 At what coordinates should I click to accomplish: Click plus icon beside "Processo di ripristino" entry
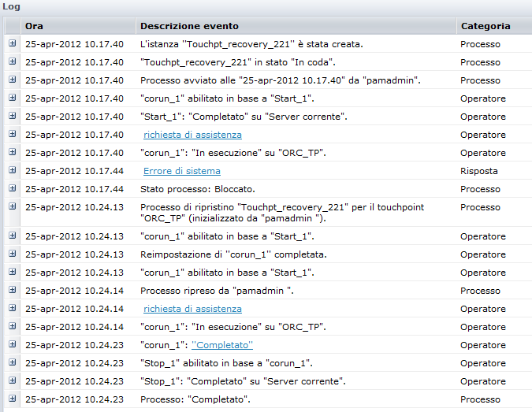click(x=13, y=207)
